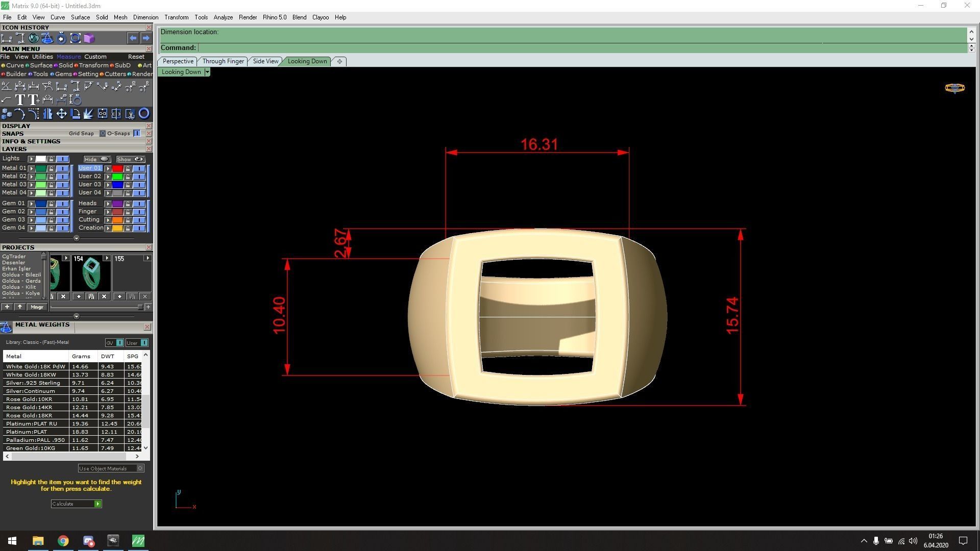The image size is (980, 551).
Task: Click the Mirror tool icon
Action: [x=47, y=113]
